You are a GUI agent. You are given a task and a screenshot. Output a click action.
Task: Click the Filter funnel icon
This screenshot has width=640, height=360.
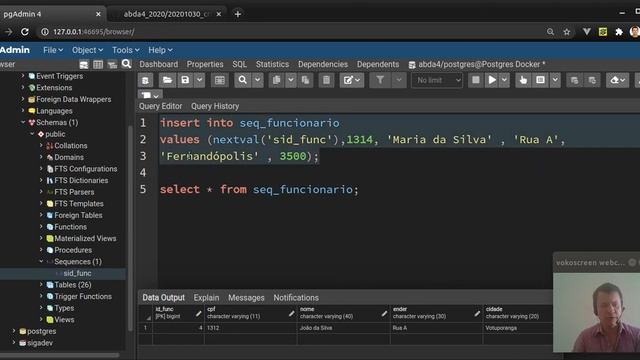(380, 80)
